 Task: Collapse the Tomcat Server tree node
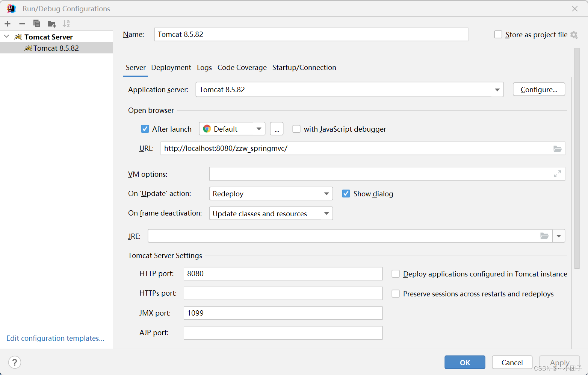[x=6, y=36]
